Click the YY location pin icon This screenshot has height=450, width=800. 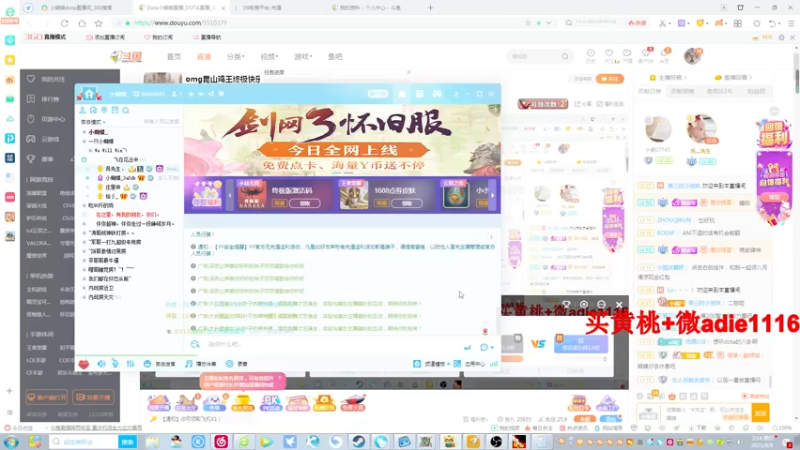click(104, 110)
